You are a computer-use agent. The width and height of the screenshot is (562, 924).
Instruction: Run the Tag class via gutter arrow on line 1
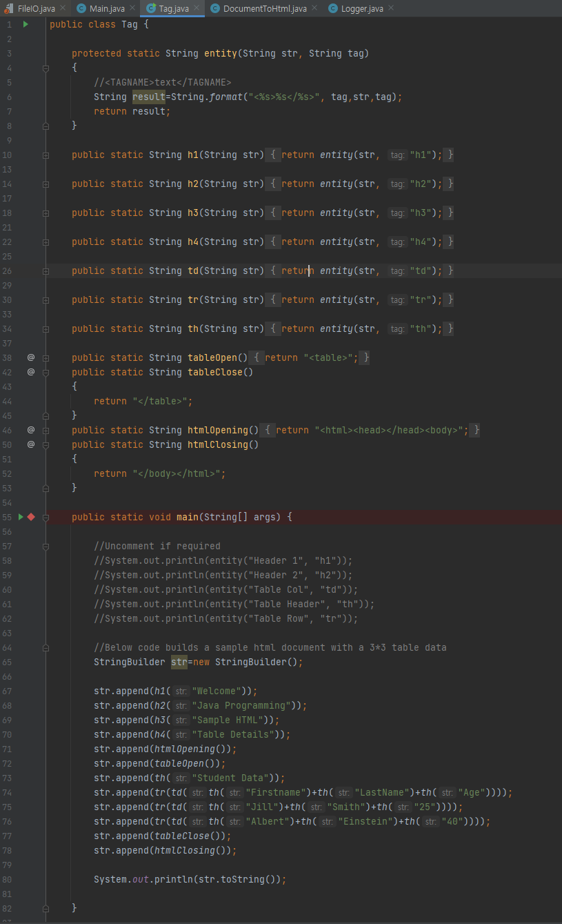pos(26,23)
